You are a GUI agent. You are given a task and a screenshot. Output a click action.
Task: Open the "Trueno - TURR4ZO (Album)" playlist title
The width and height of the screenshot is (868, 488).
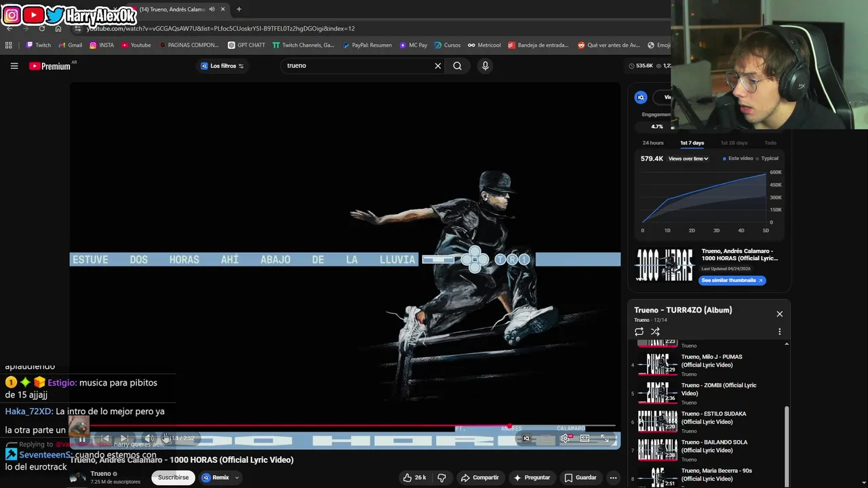(x=683, y=310)
